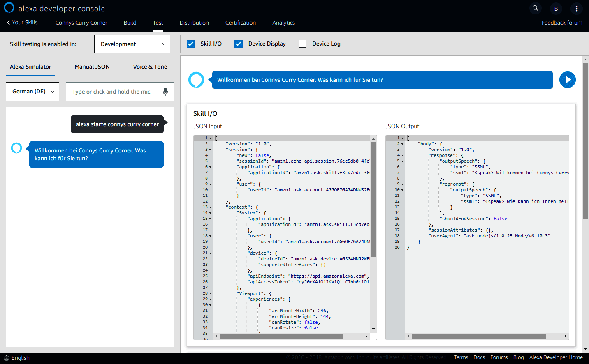Open the Development stage dropdown
589x364 pixels.
point(132,44)
